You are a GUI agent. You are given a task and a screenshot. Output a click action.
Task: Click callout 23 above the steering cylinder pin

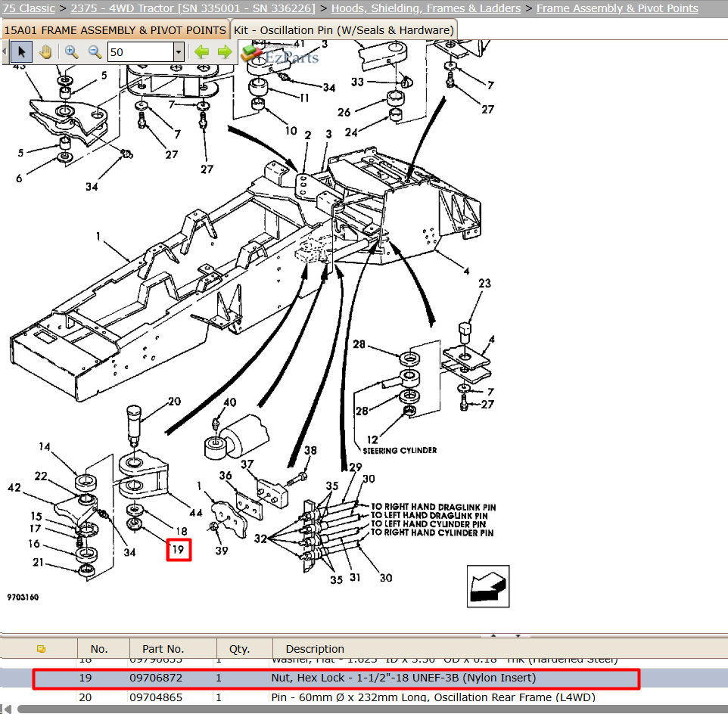[485, 283]
